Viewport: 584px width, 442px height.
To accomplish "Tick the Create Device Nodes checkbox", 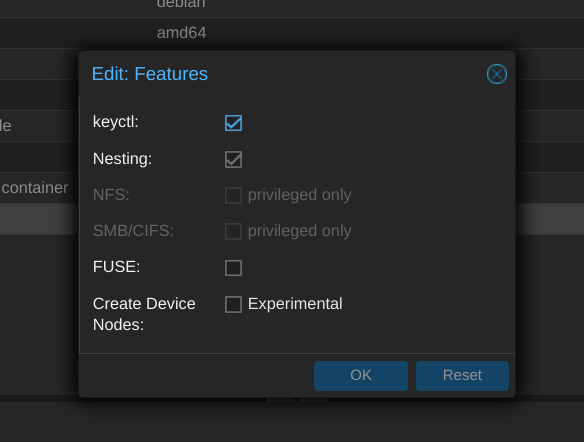I will [x=234, y=304].
